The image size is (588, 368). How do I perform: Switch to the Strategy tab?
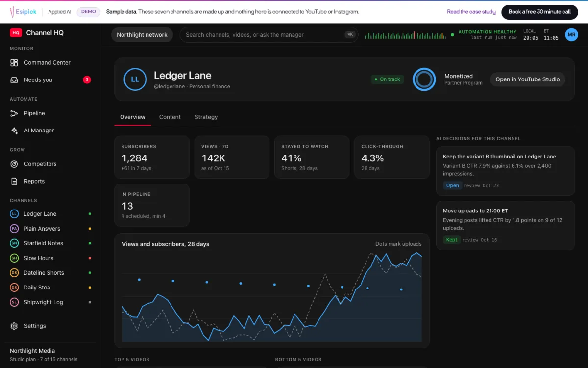coord(206,117)
